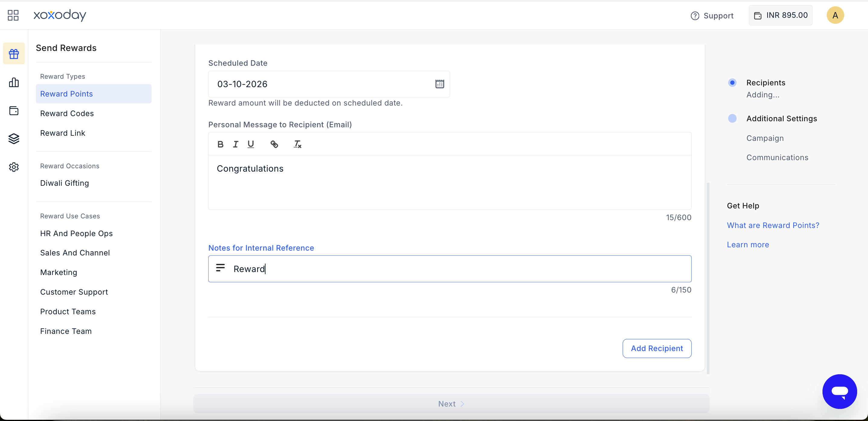Open the wallet sidebar icon
Screen dimensions: 868x421
[x=14, y=111]
